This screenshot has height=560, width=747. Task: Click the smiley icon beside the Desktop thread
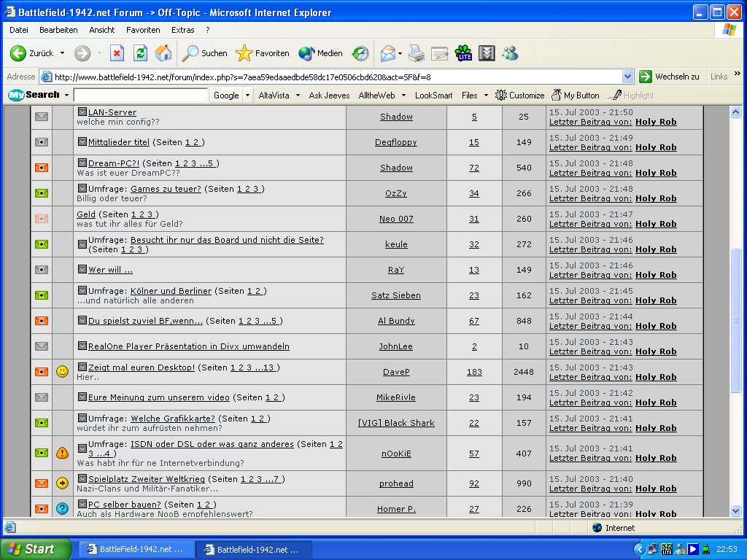pyautogui.click(x=62, y=372)
